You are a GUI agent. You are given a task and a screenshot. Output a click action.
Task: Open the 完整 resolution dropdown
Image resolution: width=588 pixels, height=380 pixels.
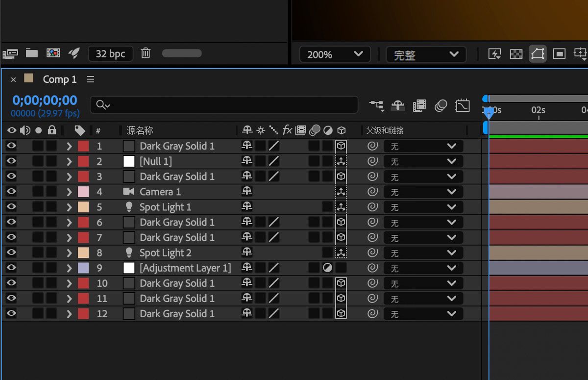point(426,54)
